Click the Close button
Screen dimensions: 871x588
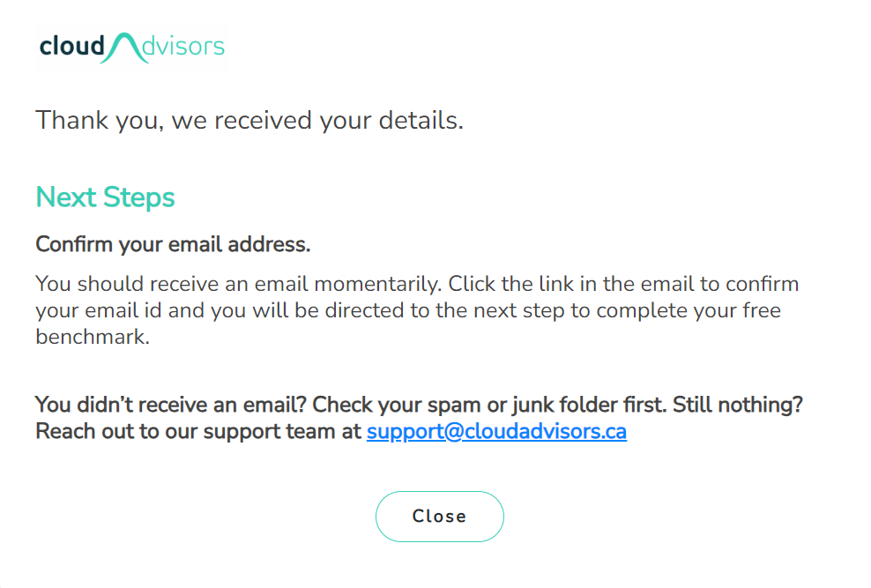439,517
